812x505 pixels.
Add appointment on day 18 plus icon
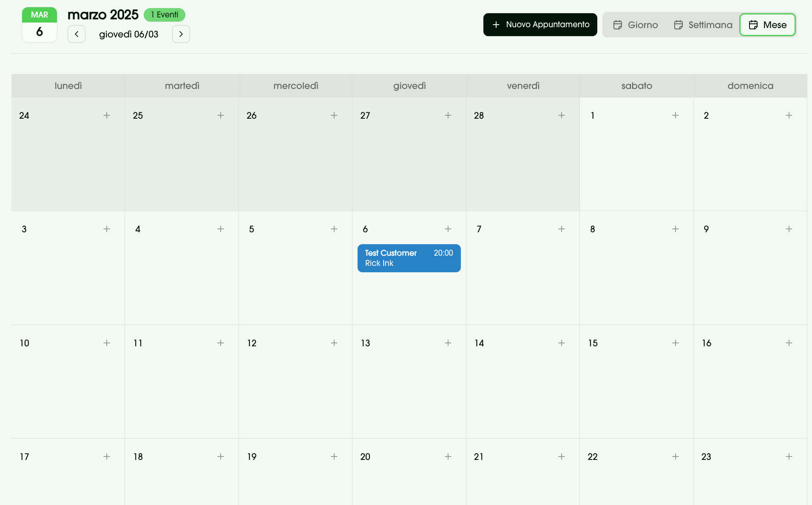tap(221, 456)
